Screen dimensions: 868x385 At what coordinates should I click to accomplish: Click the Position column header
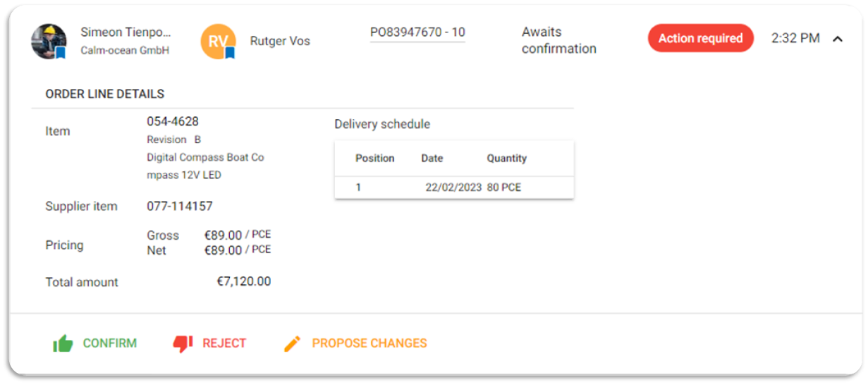click(x=375, y=158)
